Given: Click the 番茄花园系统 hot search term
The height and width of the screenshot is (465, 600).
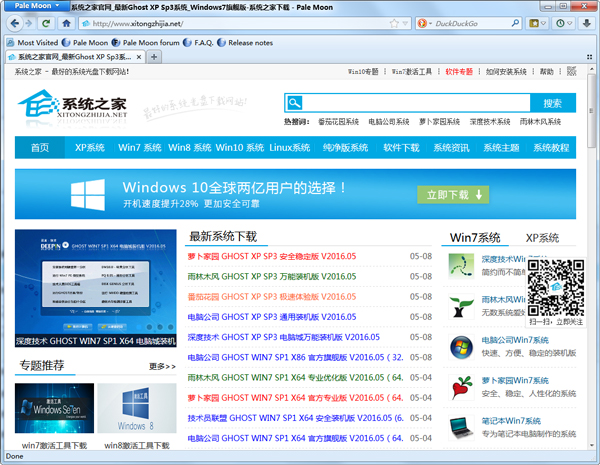Looking at the screenshot, I should (338, 122).
